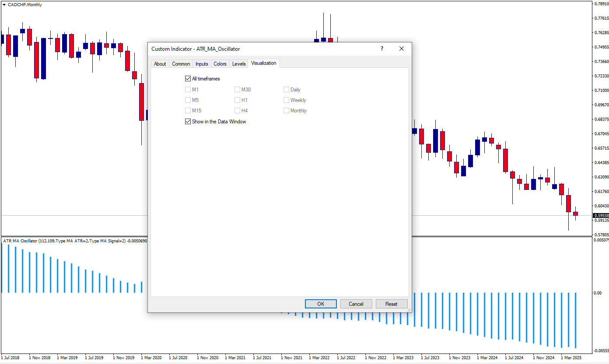Enable the H1 timeframe checkbox
Screen dimensions: 609x364
(x=238, y=100)
